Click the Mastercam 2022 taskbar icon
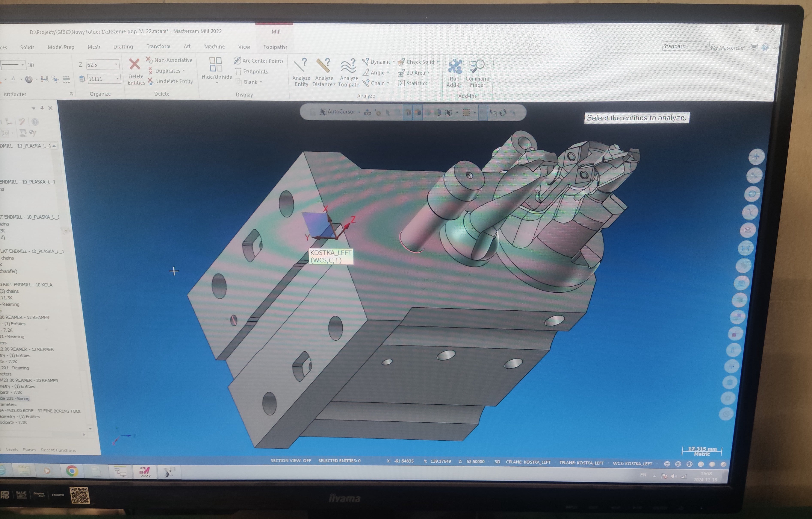The height and width of the screenshot is (519, 812). click(145, 471)
